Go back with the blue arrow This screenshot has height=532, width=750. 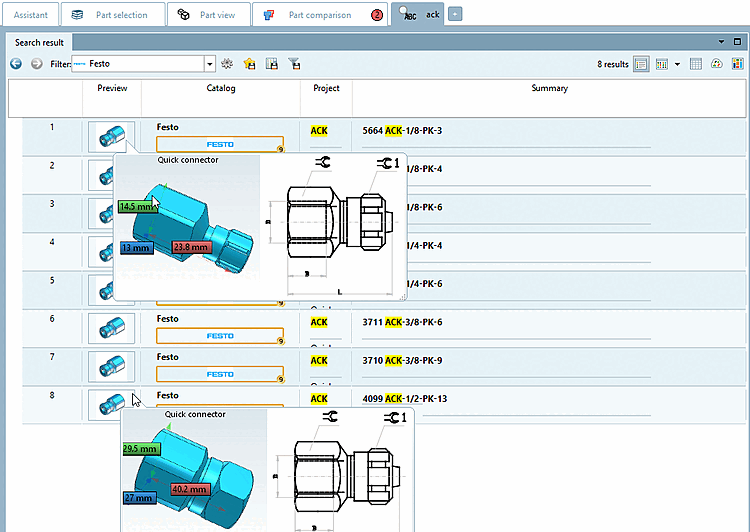(16, 64)
